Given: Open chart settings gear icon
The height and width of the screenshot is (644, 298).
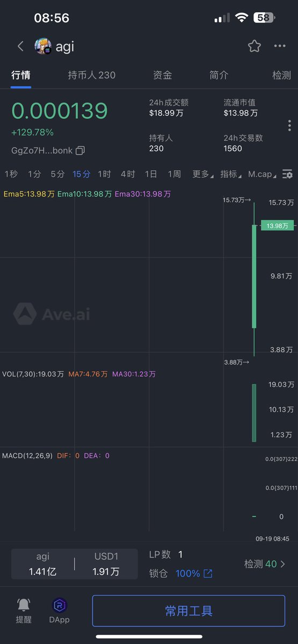Looking at the screenshot, I should tap(288, 174).
